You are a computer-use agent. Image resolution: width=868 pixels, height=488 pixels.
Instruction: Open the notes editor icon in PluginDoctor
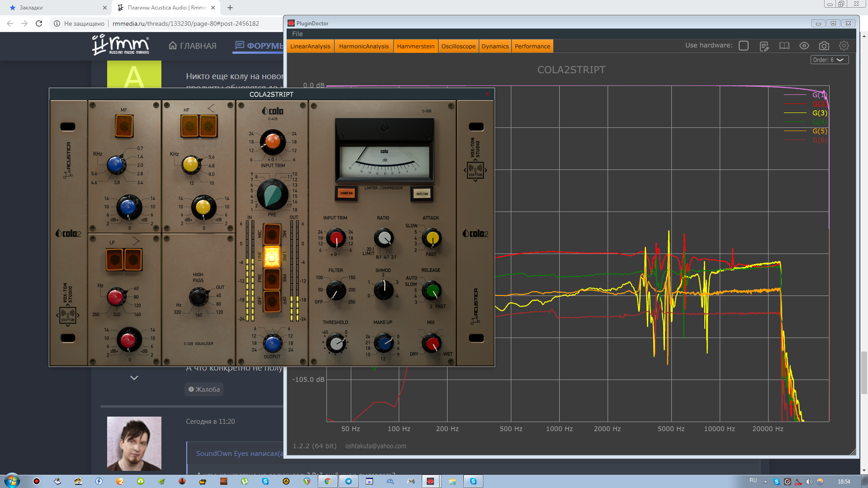pos(764,46)
